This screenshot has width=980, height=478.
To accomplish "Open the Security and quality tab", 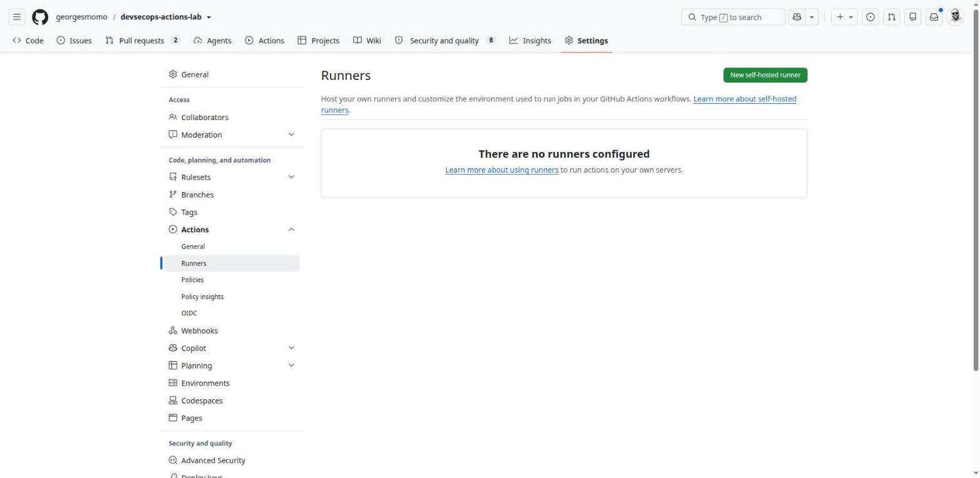I will 445,41.
